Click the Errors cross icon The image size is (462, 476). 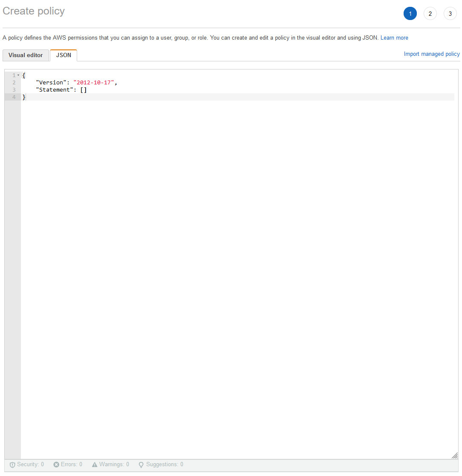click(x=56, y=464)
